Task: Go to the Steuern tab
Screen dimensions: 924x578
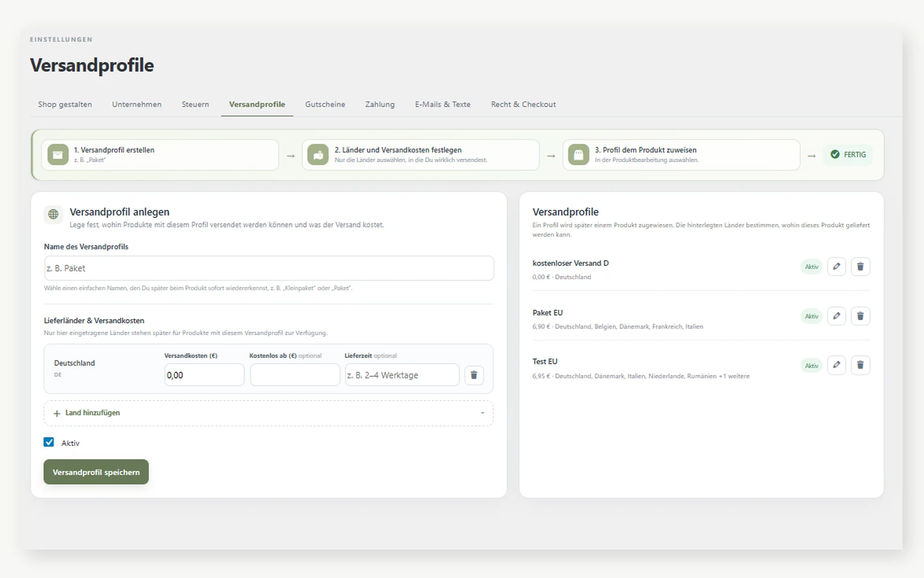Action: pos(195,105)
